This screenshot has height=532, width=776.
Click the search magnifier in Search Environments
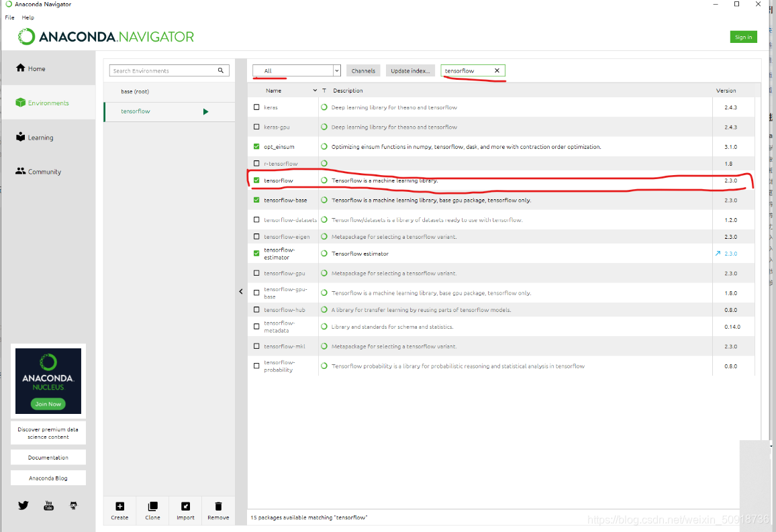pos(221,70)
